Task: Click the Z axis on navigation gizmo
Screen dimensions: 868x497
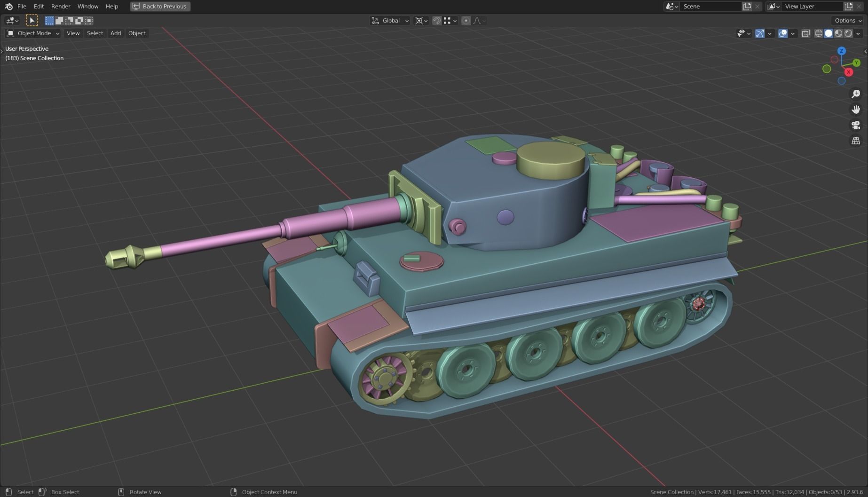Action: coord(842,51)
